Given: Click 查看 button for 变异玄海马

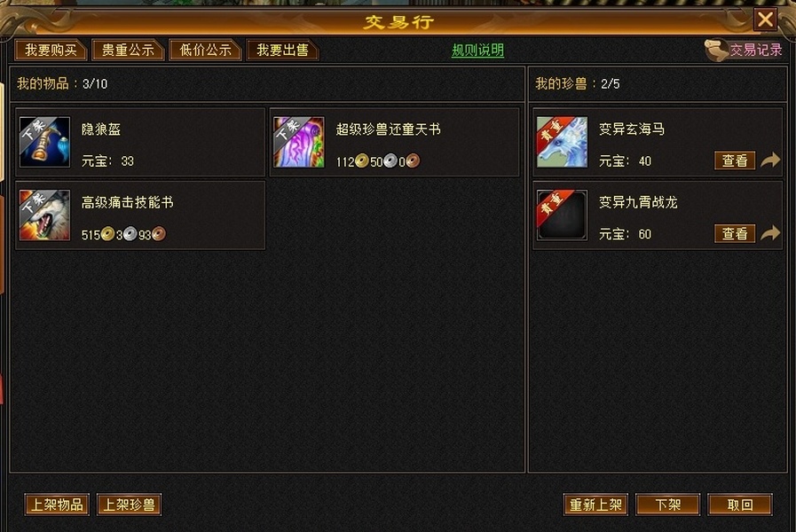Looking at the screenshot, I should (735, 160).
